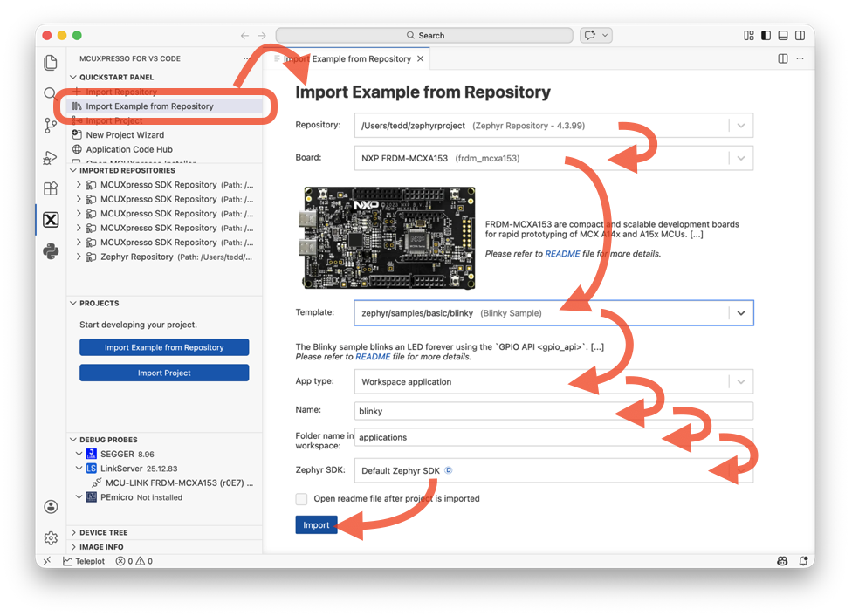
Task: Click the LinkServer probe icon
Action: tap(92, 469)
